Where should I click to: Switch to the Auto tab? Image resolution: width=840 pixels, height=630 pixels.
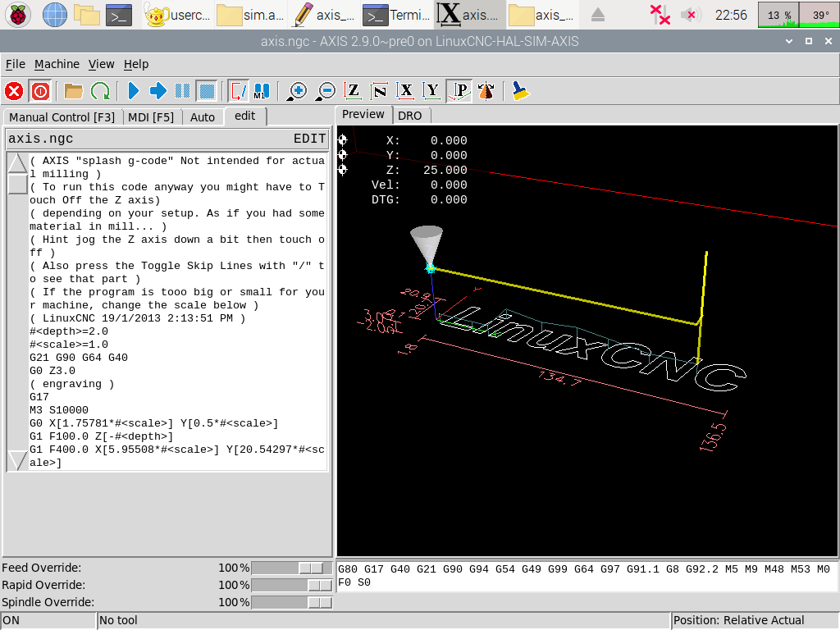point(203,117)
